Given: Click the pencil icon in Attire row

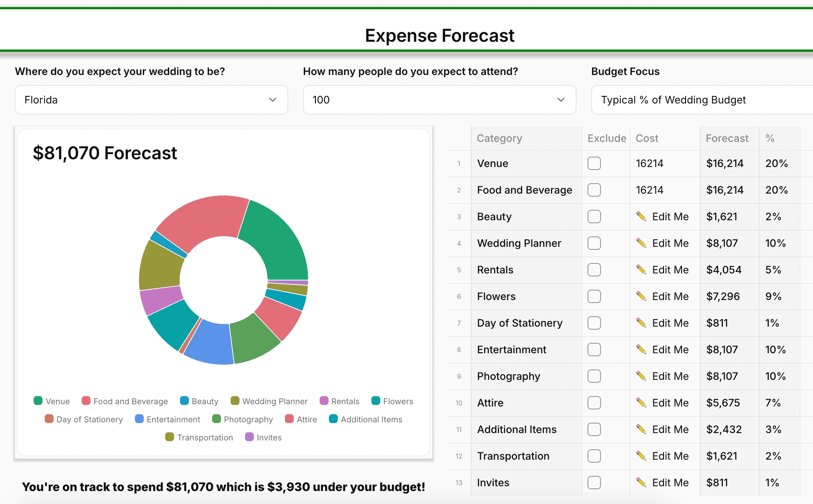Looking at the screenshot, I should (x=641, y=402).
